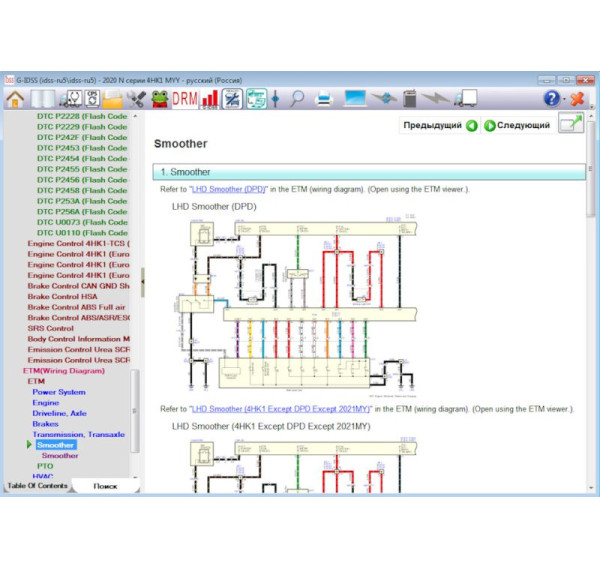The width and height of the screenshot is (600, 568).
Task: Collapse the '1. Smoother' section header
Action: [x=369, y=172]
